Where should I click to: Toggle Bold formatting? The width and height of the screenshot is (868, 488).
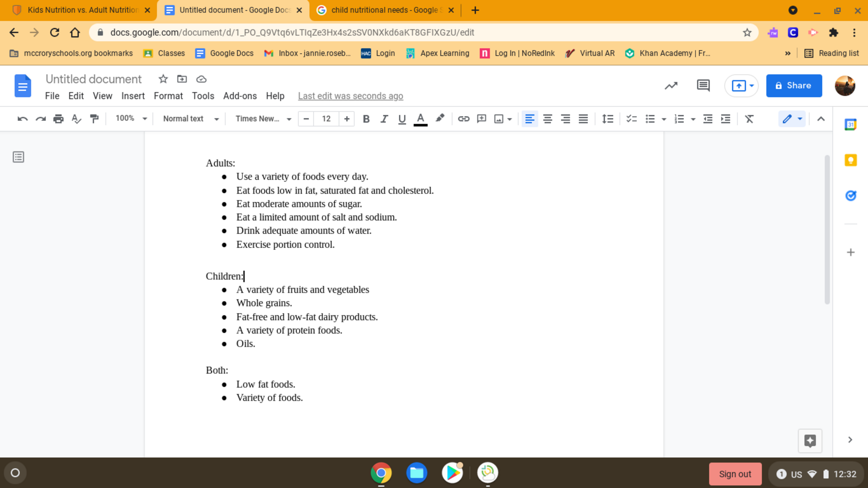coord(366,119)
